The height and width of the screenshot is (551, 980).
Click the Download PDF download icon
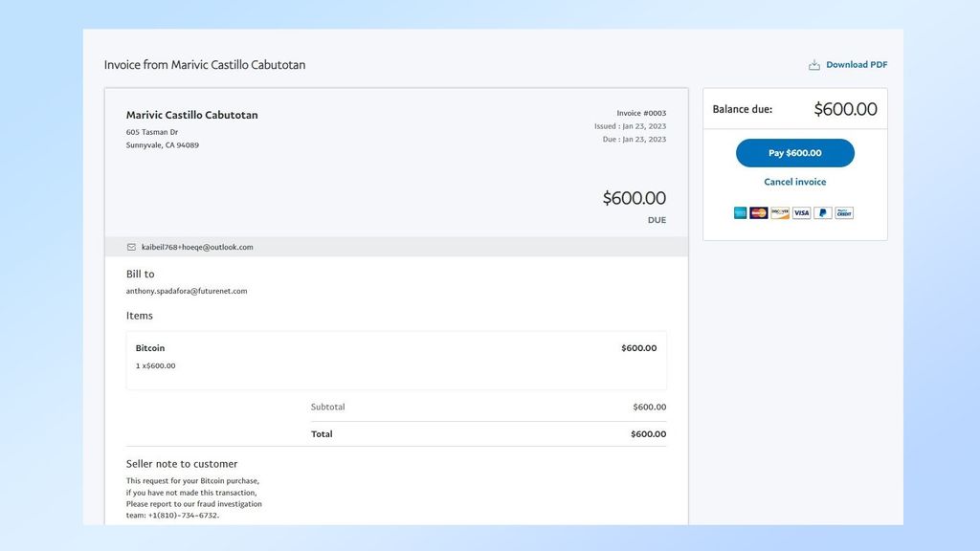click(x=813, y=64)
